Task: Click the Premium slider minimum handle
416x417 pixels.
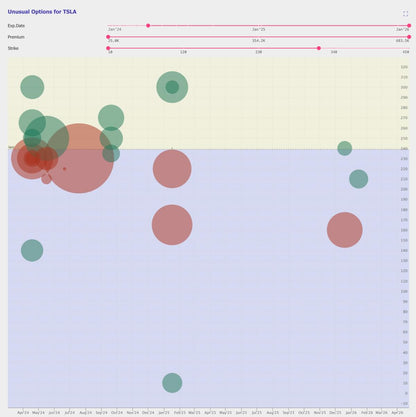Action: (108, 37)
